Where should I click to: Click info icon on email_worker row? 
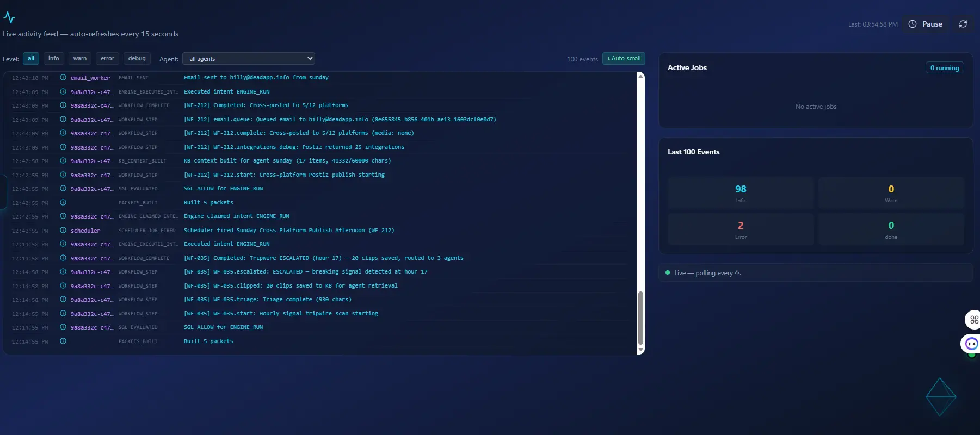[x=63, y=78]
